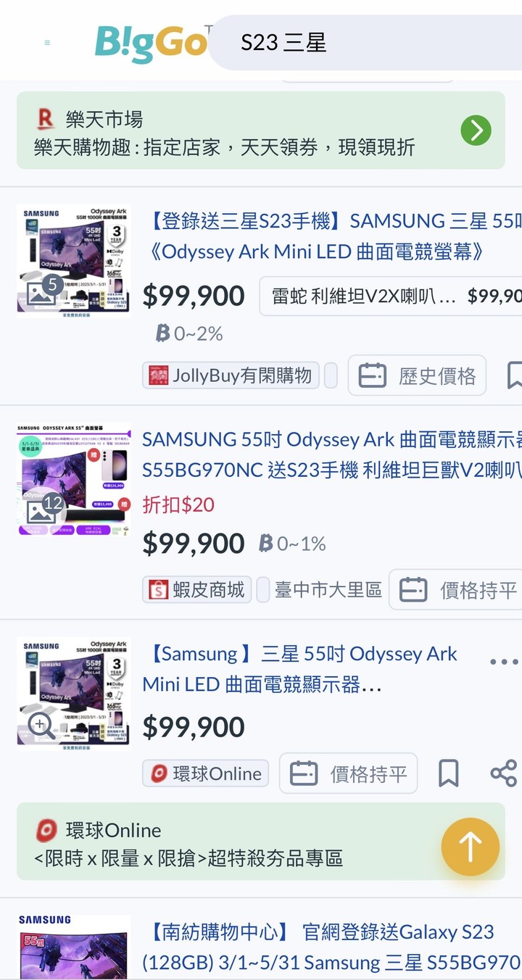
Task: Open the green arrow on 樂天市場 banner
Action: [x=476, y=130]
